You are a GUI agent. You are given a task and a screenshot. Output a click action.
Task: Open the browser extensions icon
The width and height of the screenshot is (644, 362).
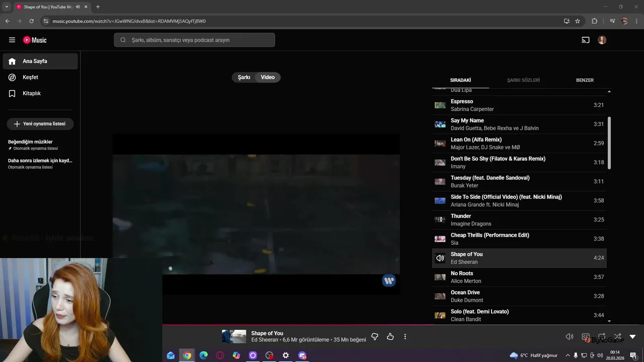tap(595, 21)
